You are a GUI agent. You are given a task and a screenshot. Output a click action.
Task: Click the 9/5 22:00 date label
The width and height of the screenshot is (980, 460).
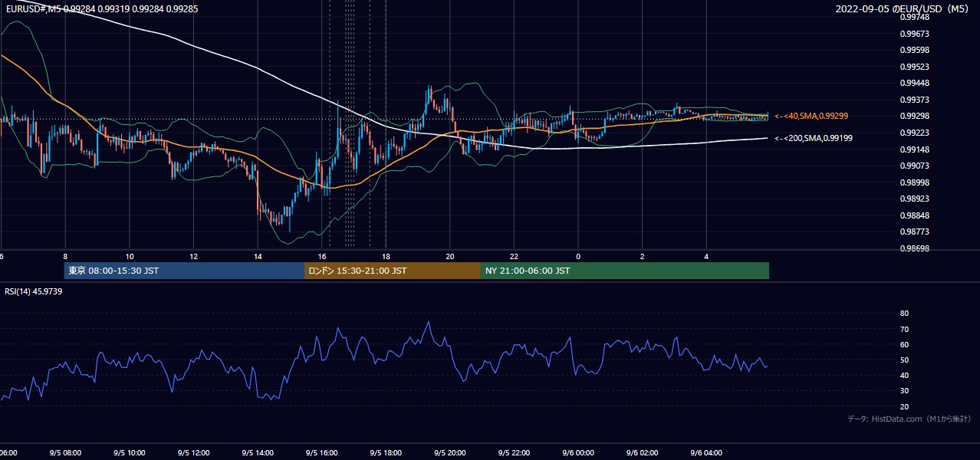pos(514,453)
